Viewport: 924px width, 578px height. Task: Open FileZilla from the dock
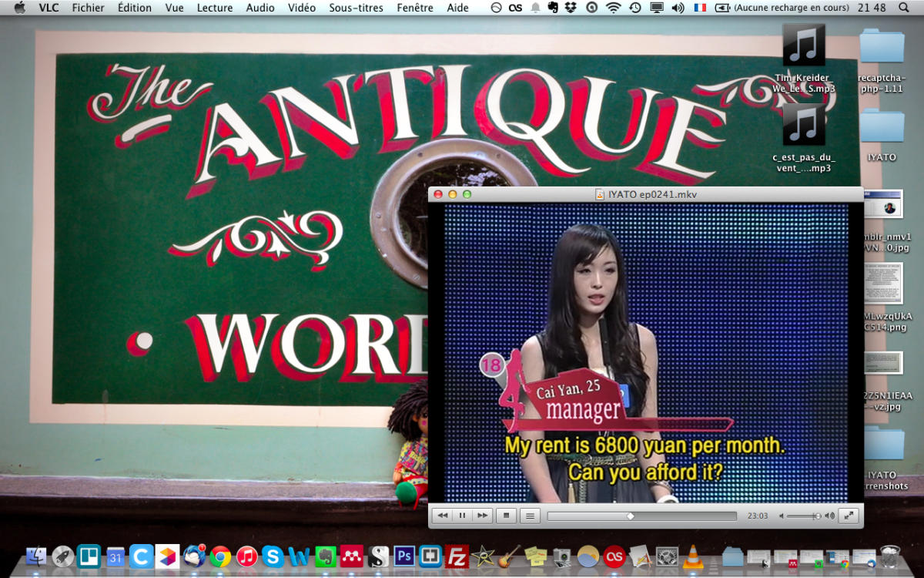[x=457, y=556]
